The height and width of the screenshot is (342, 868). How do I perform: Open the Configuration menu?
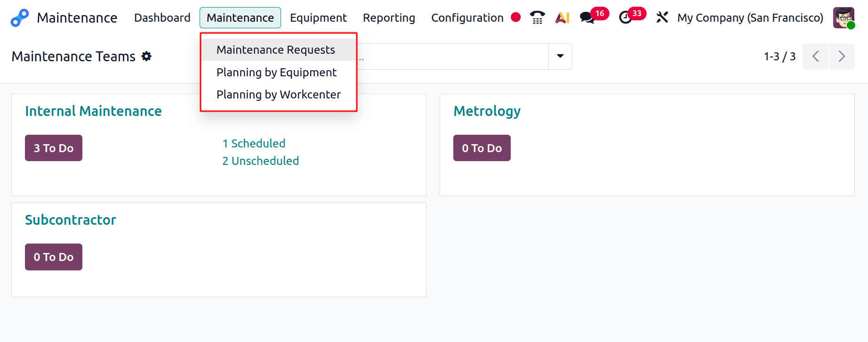point(467,18)
